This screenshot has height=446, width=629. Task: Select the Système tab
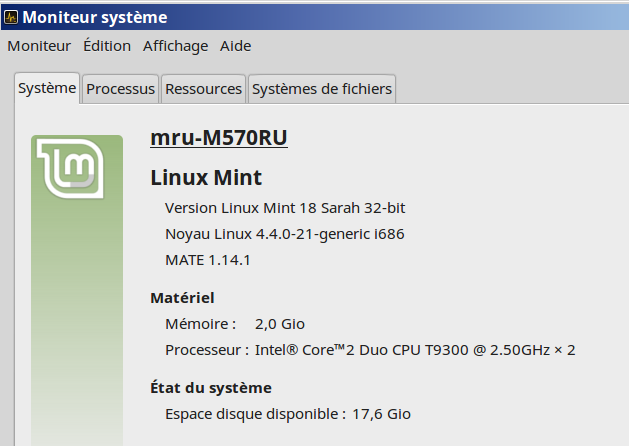click(47, 88)
